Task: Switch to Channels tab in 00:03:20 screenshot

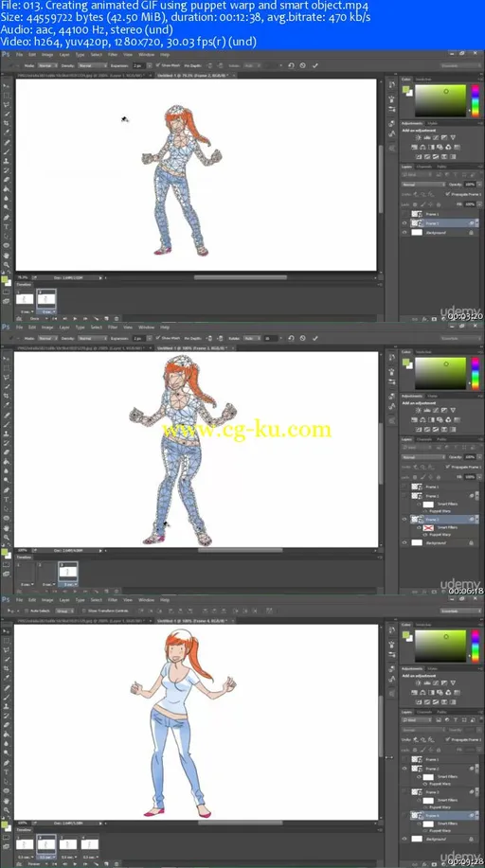Action: click(x=424, y=167)
